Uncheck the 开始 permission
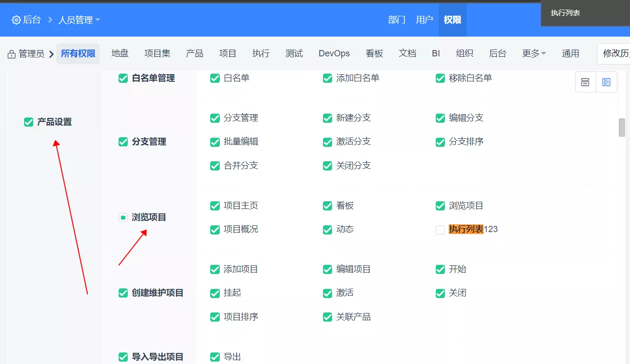The height and width of the screenshot is (364, 630). tap(440, 269)
